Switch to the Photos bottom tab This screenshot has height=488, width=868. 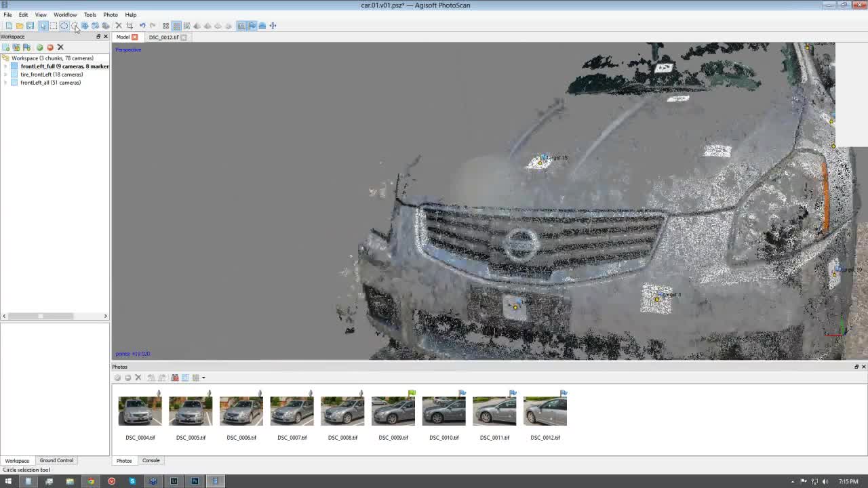[x=124, y=461]
